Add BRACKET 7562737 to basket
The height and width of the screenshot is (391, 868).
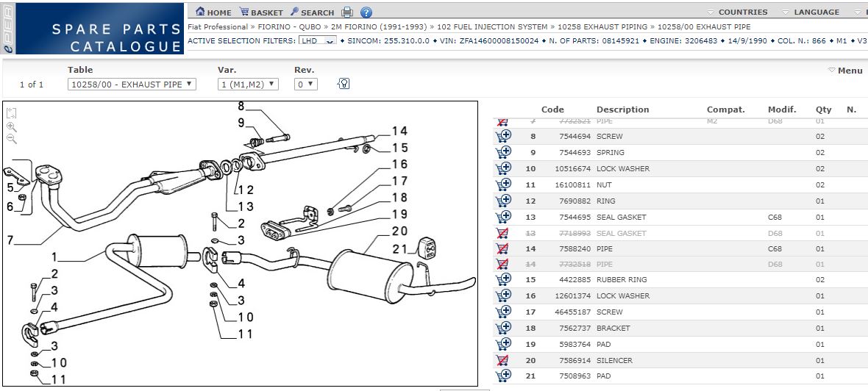click(503, 327)
